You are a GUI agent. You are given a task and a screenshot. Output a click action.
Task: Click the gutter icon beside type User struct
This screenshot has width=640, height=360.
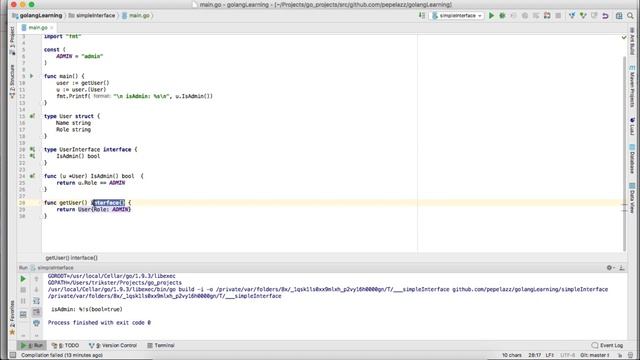tap(32, 116)
